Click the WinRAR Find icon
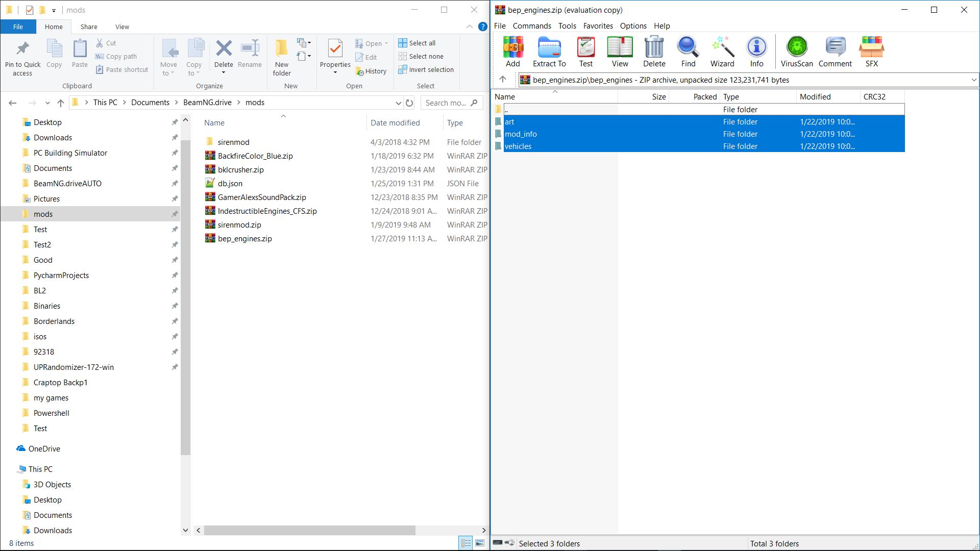Viewport: 980px width, 551px height. pos(688,52)
